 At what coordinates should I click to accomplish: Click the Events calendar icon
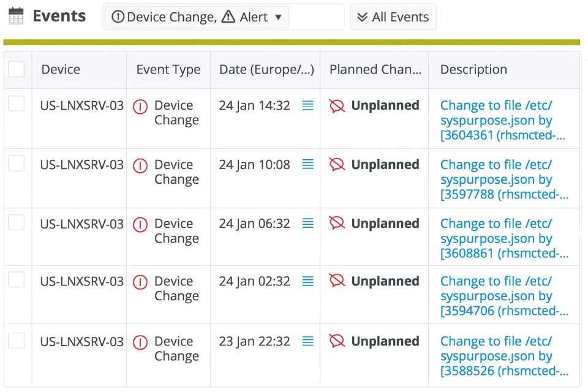[16, 16]
